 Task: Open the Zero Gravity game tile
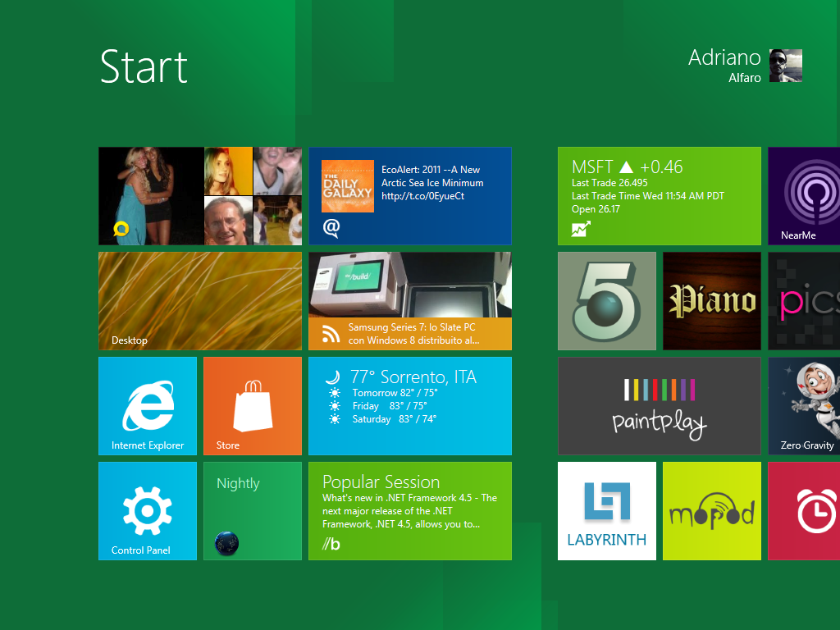tap(804, 406)
